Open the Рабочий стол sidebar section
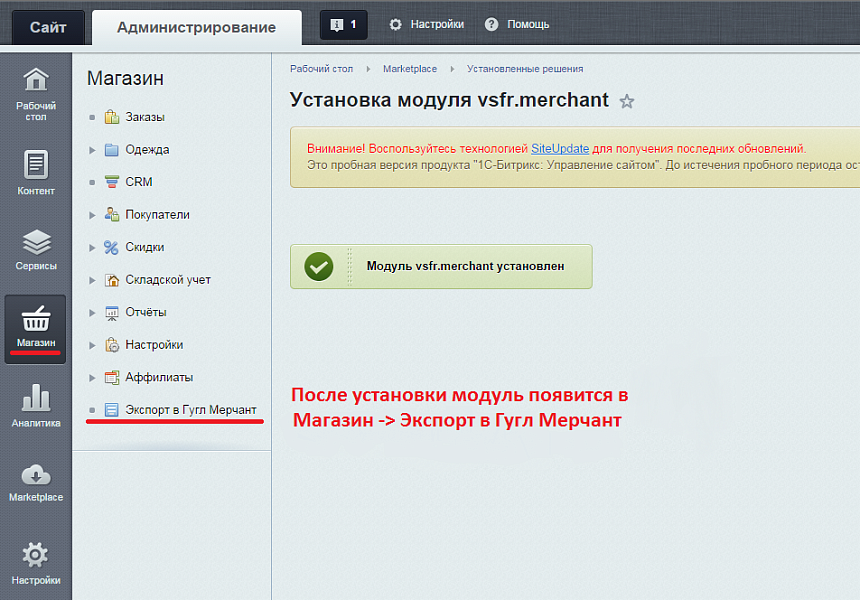The height and width of the screenshot is (600, 860). tap(35, 90)
